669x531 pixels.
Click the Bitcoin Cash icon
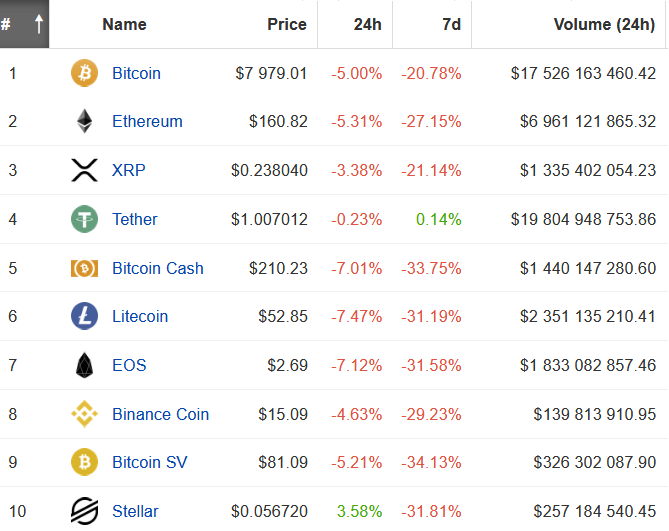(84, 268)
